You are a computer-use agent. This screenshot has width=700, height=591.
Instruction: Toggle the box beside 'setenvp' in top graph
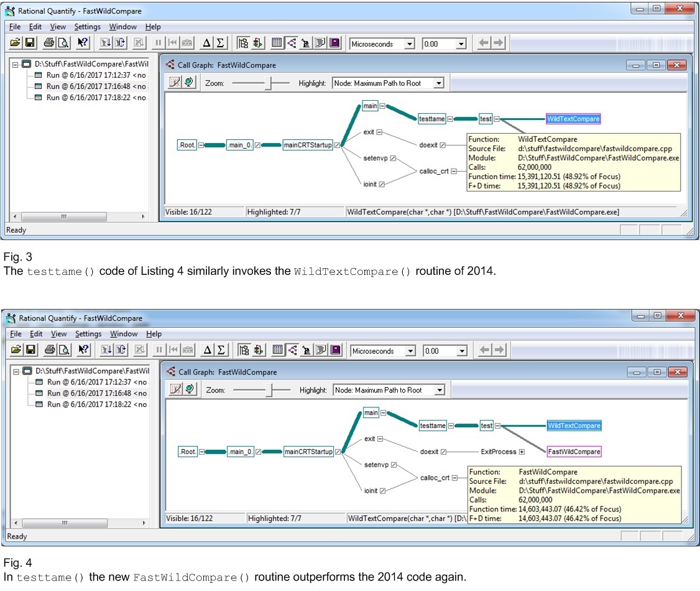pyautogui.click(x=394, y=158)
